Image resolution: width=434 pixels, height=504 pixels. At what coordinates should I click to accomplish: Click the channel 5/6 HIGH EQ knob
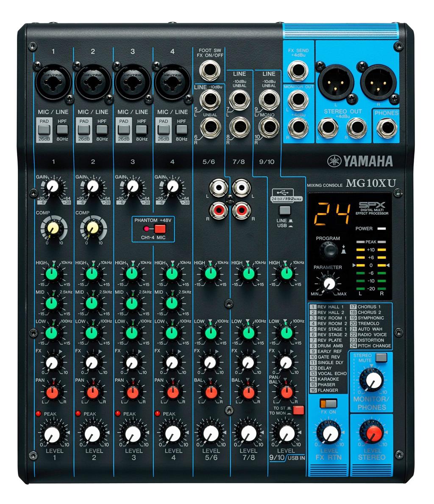(x=210, y=274)
